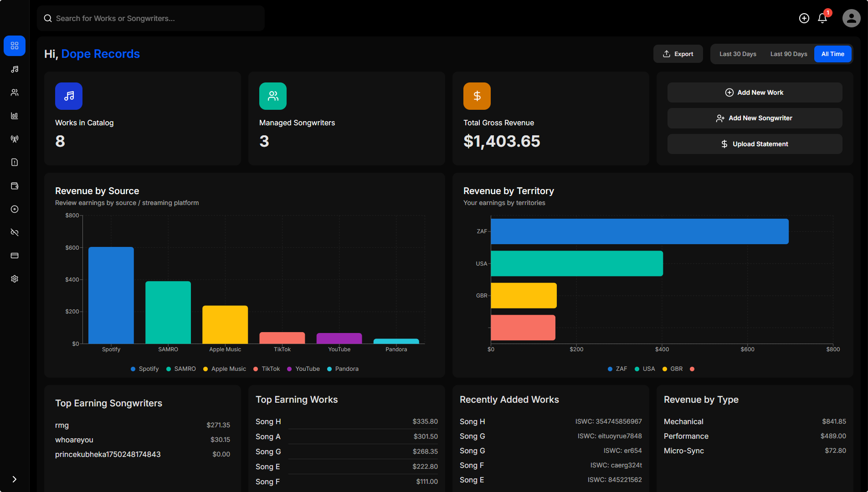This screenshot has height=492, width=868.
Task: Open the music works sidebar icon
Action: [x=15, y=69]
